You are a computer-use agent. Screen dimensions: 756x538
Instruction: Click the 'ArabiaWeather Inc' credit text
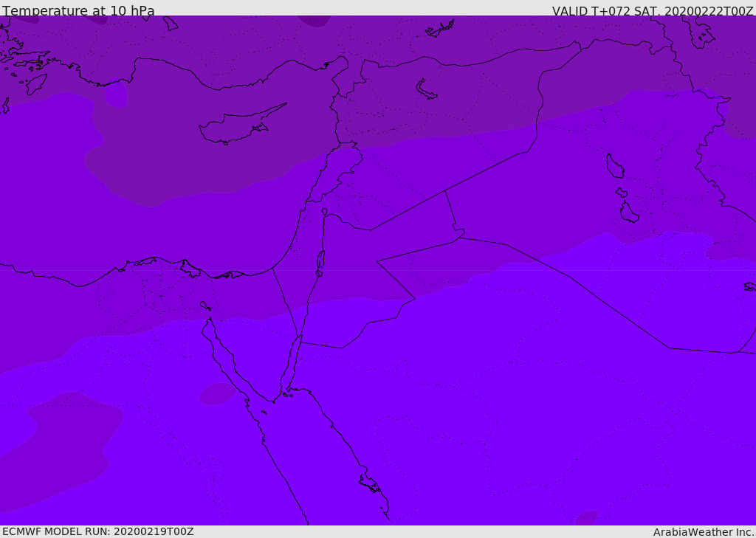pos(704,532)
